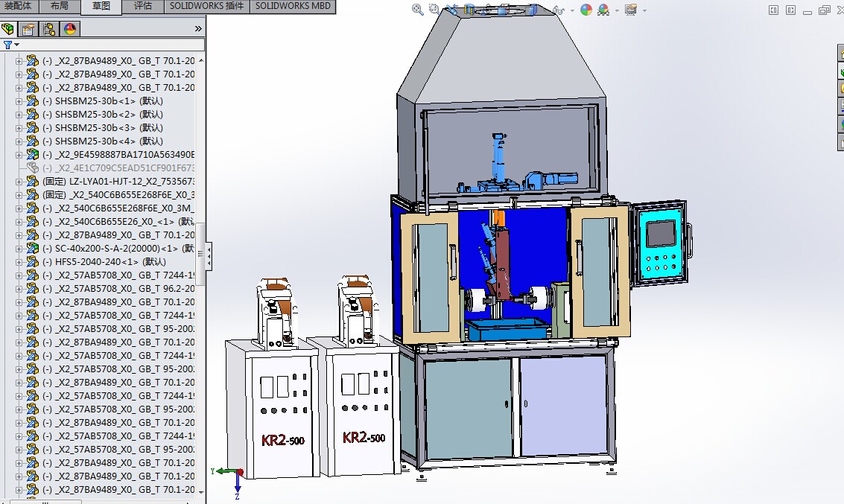Select the _X2_9E4598887BA1710A563490E component
Screen dimensions: 844x504
pyautogui.click(x=118, y=155)
